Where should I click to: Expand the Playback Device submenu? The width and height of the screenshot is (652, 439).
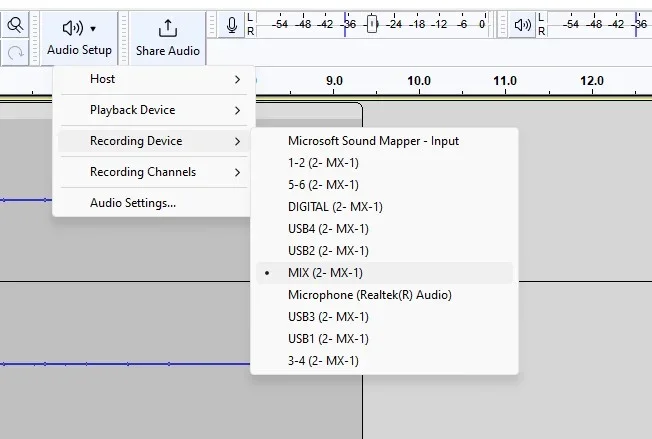pyautogui.click(x=154, y=110)
